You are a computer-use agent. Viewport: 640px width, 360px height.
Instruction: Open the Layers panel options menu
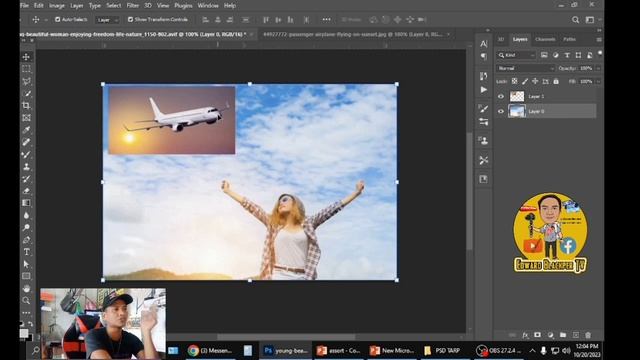(x=599, y=40)
